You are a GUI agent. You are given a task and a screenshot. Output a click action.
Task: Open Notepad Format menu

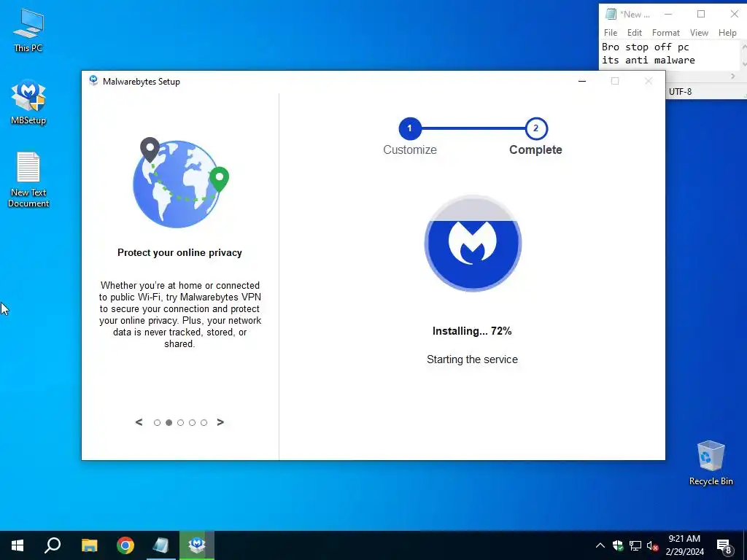click(665, 33)
